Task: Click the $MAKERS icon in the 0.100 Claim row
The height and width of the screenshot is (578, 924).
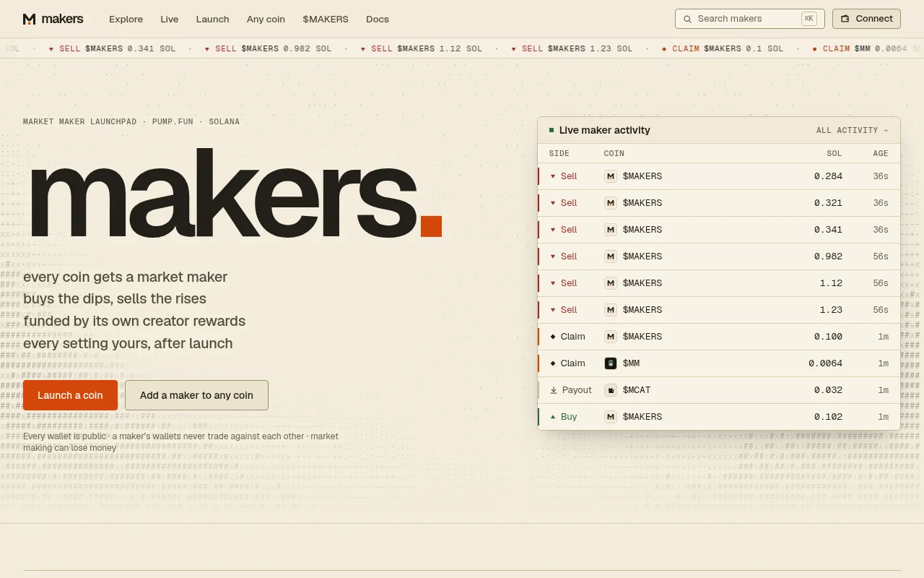Action: [611, 337]
